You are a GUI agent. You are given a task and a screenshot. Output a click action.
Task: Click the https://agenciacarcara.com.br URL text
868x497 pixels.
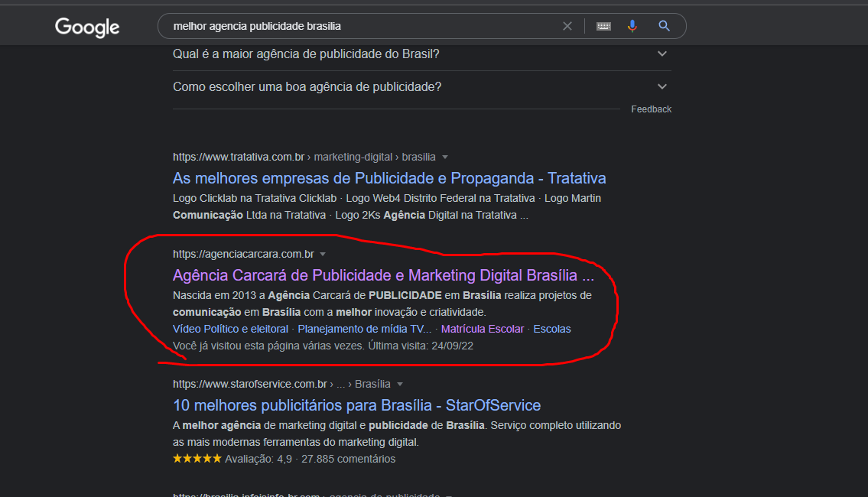click(x=243, y=254)
